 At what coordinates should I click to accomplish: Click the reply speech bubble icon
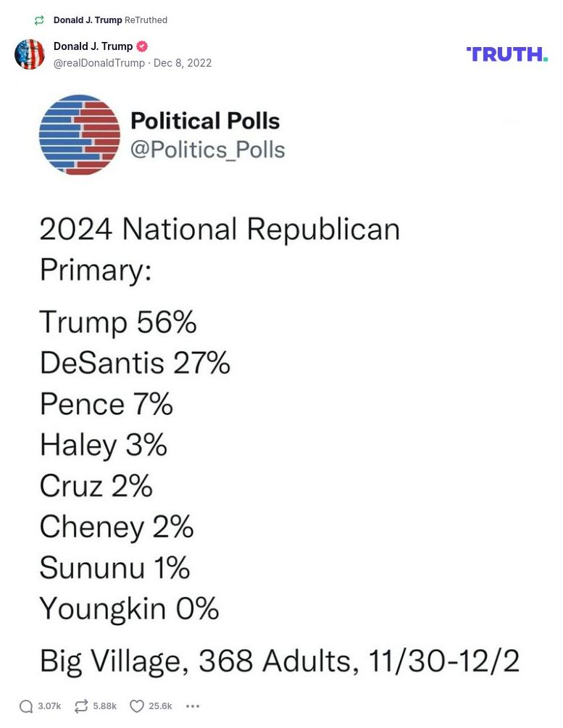[x=26, y=706]
